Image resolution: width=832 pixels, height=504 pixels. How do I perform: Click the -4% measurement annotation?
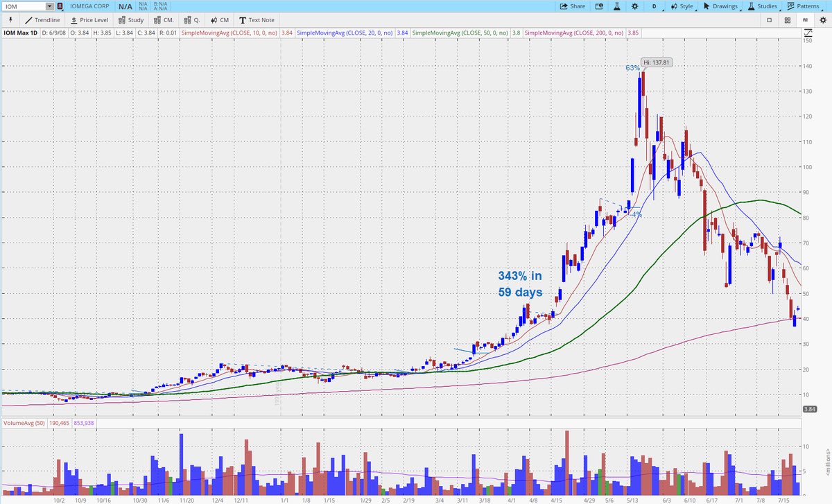pos(636,214)
